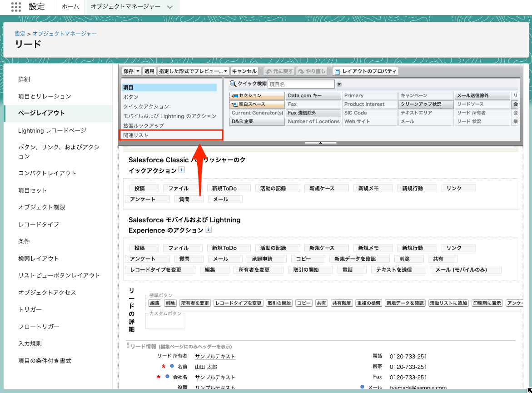
Task: Clear the quick search with the X icon
Action: [x=339, y=84]
